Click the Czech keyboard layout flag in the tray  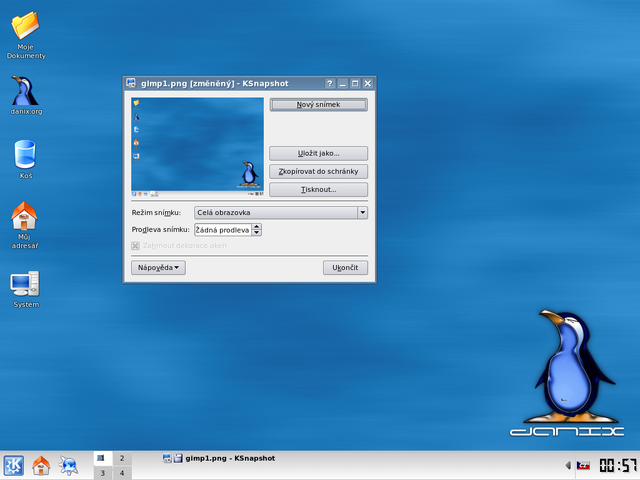(583, 465)
